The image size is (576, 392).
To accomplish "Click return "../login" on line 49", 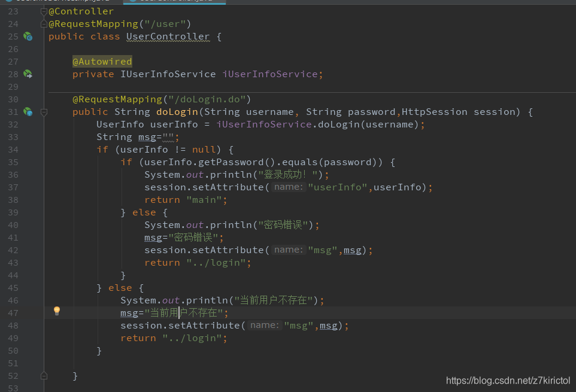I will (174, 338).
